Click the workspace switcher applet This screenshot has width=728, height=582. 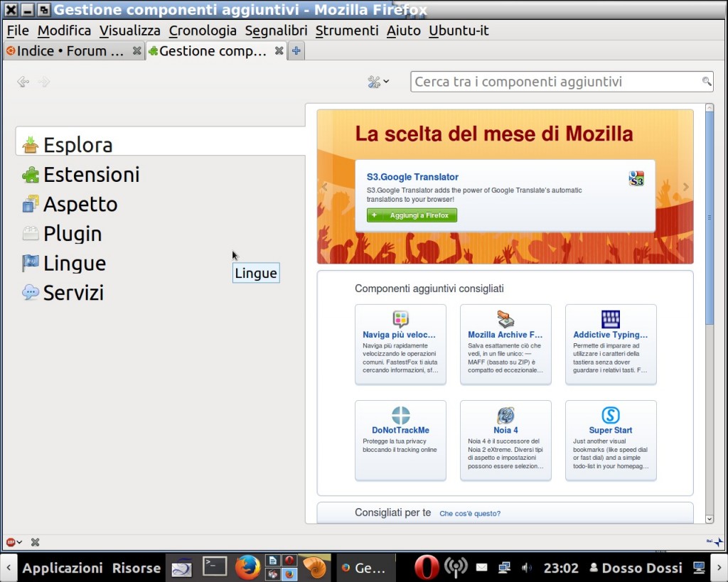281,567
